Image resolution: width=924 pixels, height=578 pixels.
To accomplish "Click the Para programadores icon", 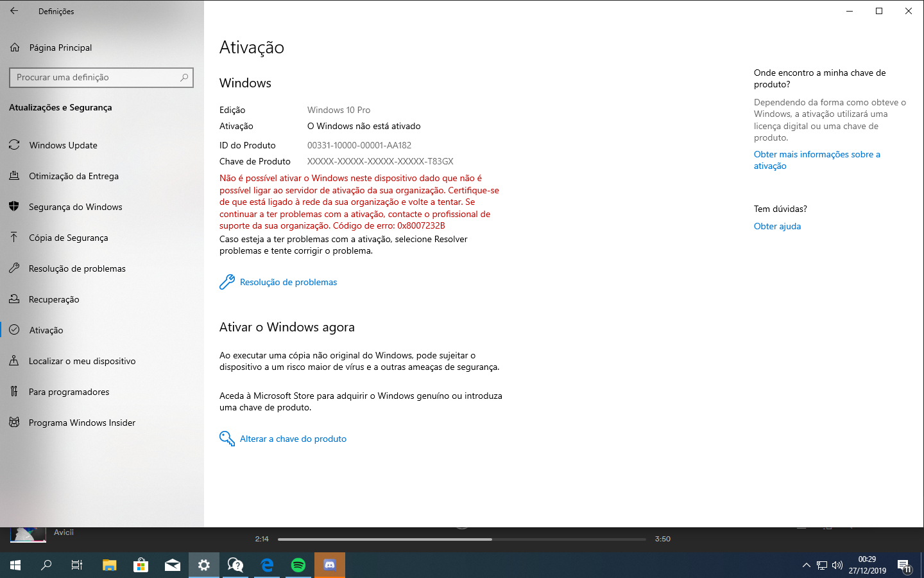I will pyautogui.click(x=14, y=392).
